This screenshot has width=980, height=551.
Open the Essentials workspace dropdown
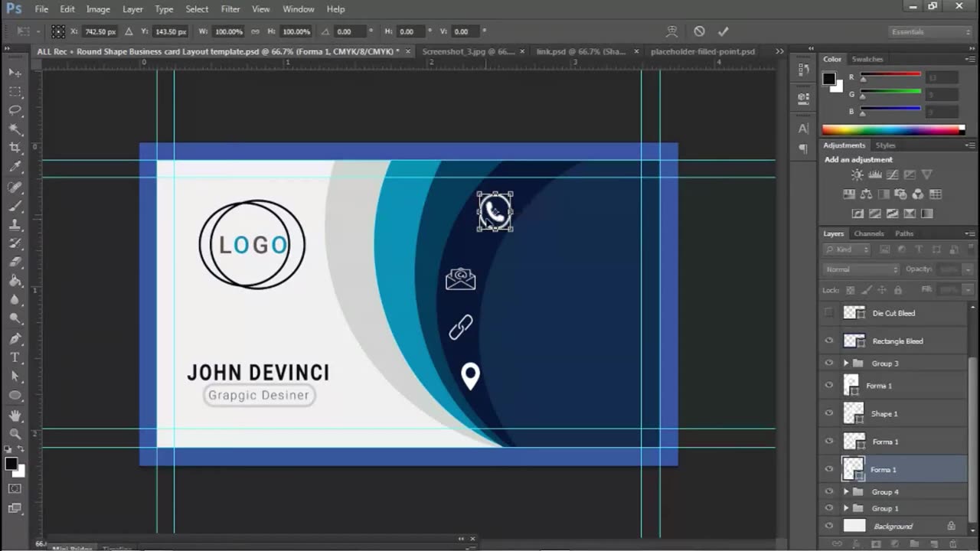point(930,31)
